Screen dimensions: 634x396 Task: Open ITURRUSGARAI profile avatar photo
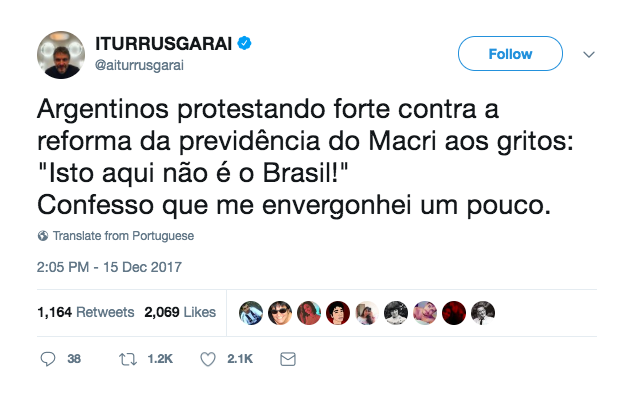(61, 55)
